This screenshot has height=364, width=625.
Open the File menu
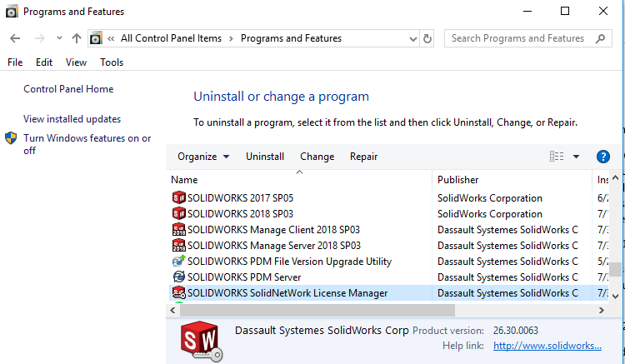[x=15, y=62]
